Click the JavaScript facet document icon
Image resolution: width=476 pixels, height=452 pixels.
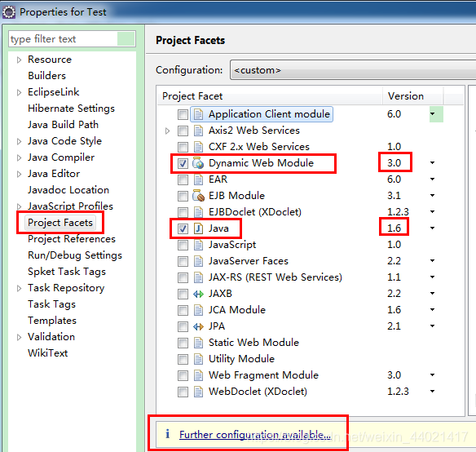point(198,245)
